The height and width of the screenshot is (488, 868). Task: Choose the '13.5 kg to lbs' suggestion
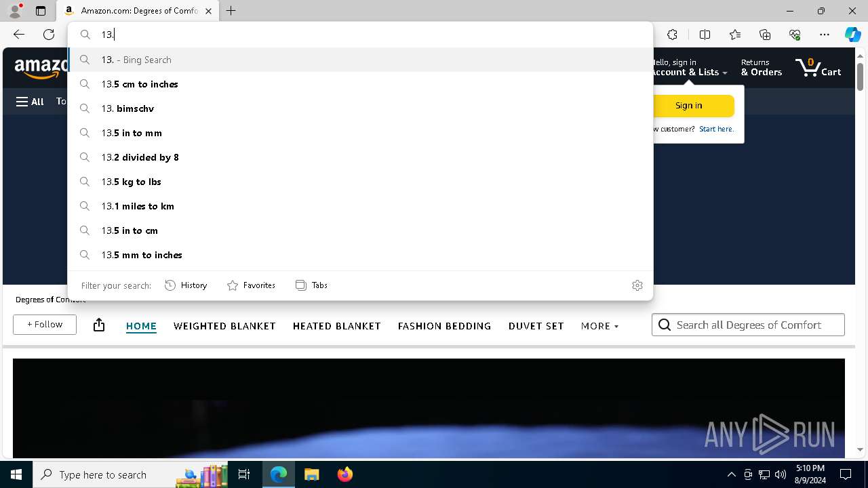(360, 182)
